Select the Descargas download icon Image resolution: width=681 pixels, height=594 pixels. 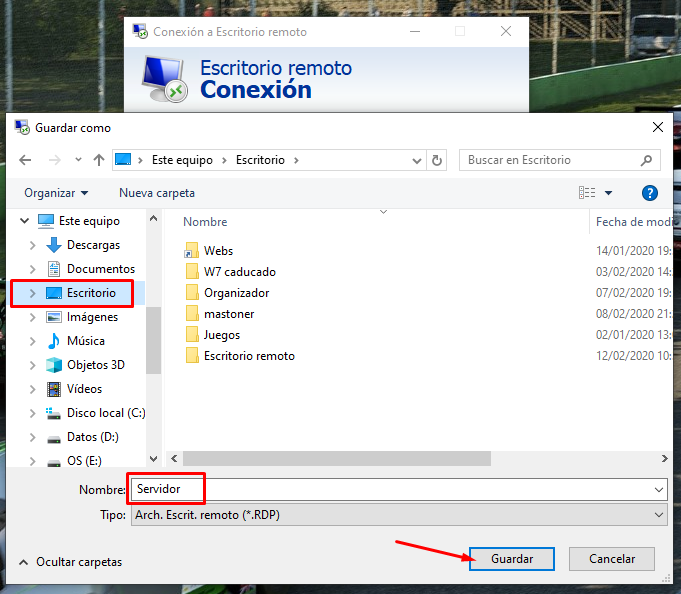click(54, 245)
